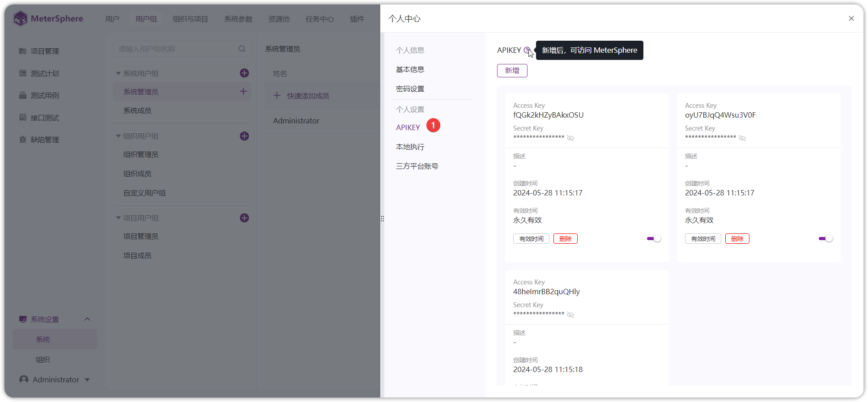Select 自定义用户组 tree item
Viewport: 868px width, 402px height.
click(145, 193)
